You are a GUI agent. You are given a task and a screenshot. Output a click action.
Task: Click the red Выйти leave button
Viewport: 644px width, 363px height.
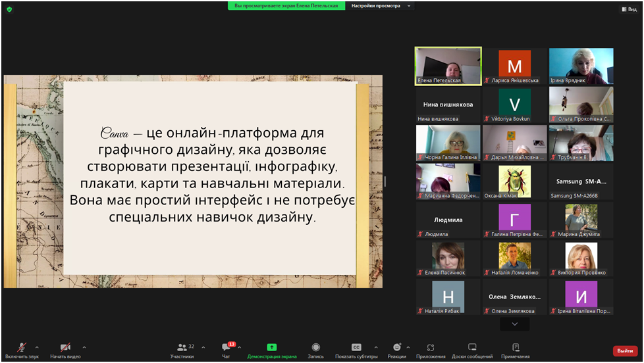click(x=625, y=351)
